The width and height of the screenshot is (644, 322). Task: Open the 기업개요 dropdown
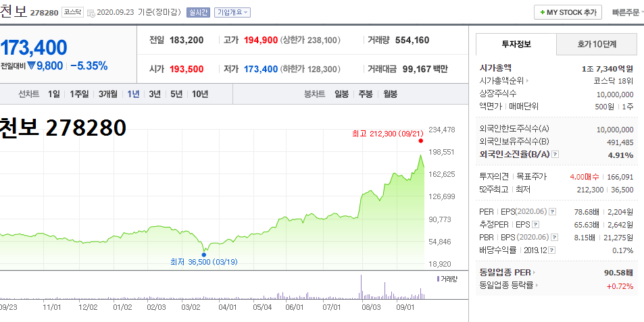[232, 12]
